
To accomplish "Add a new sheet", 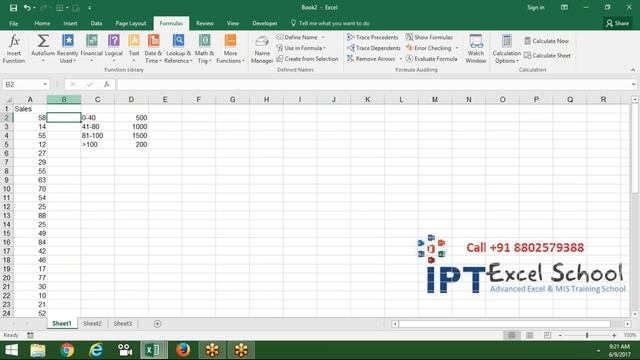I will [x=157, y=324].
